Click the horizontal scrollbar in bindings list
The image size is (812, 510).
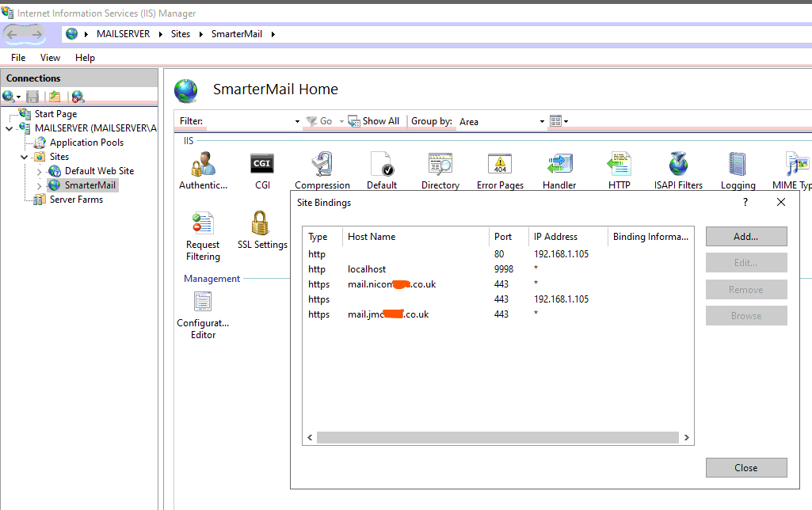pos(497,437)
